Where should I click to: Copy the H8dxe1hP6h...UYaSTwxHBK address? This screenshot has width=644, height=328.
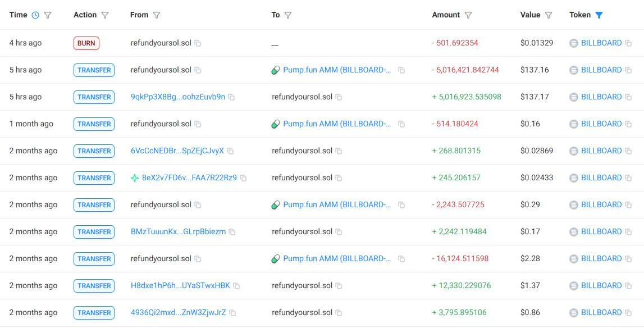point(236,286)
